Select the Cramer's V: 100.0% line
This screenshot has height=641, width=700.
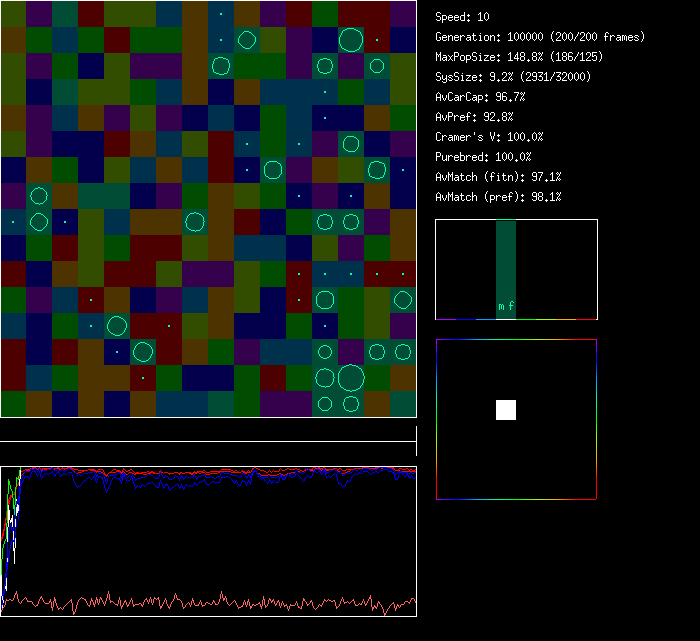click(489, 137)
